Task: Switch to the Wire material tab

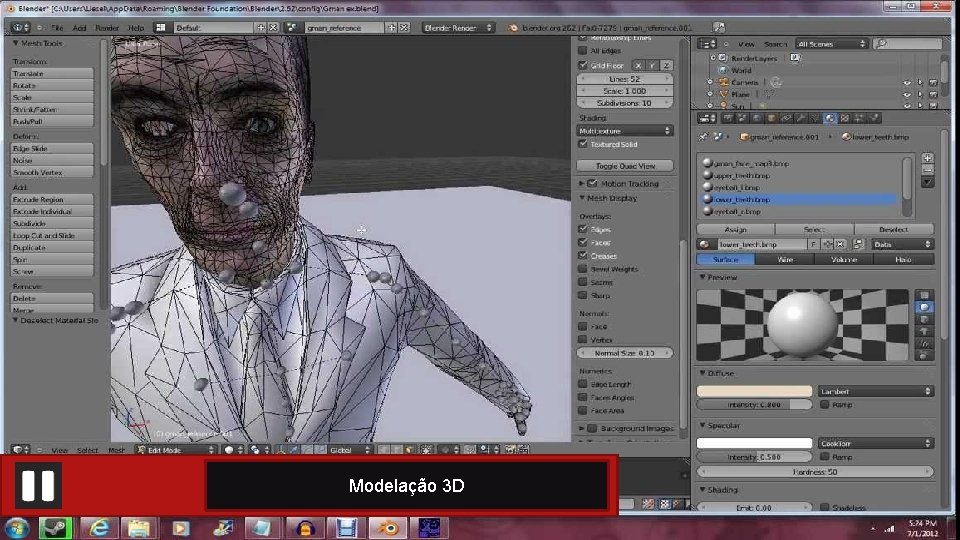Action: point(785,260)
